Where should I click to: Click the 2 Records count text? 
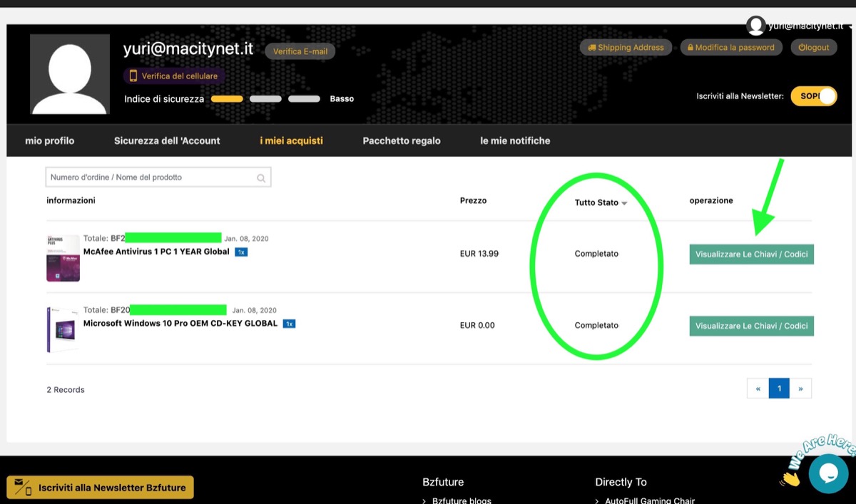[66, 390]
